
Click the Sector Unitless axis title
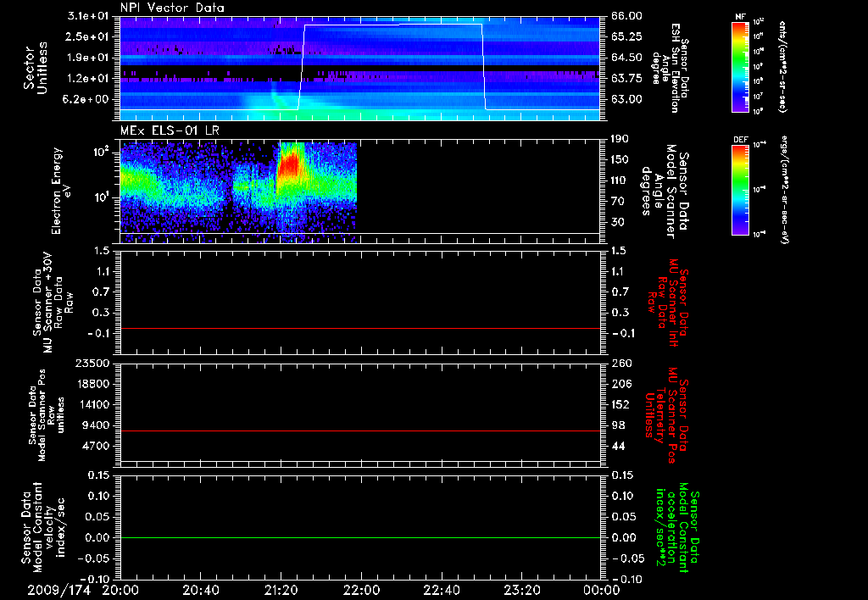[x=36, y=68]
